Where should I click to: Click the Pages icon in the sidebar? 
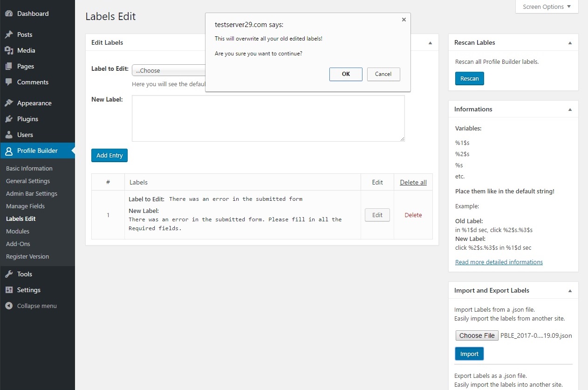[x=9, y=66]
